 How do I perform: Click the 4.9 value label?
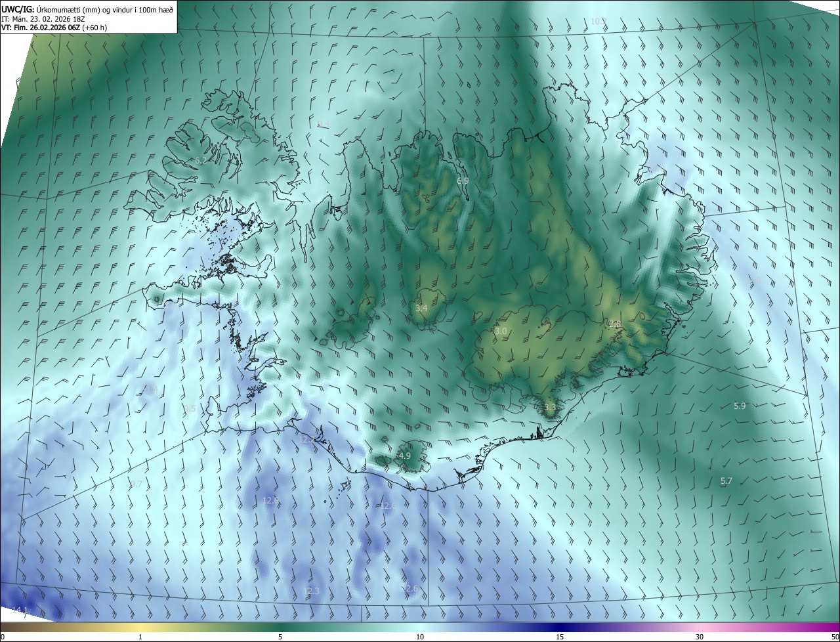[x=405, y=456]
